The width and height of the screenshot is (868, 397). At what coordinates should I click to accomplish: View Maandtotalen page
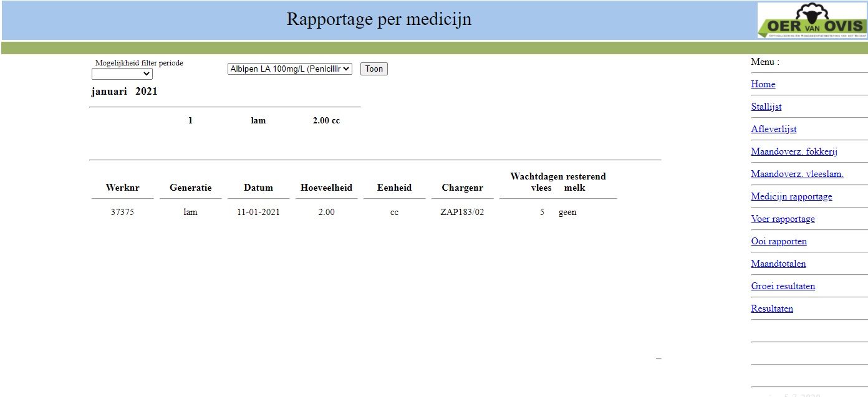pyautogui.click(x=778, y=264)
